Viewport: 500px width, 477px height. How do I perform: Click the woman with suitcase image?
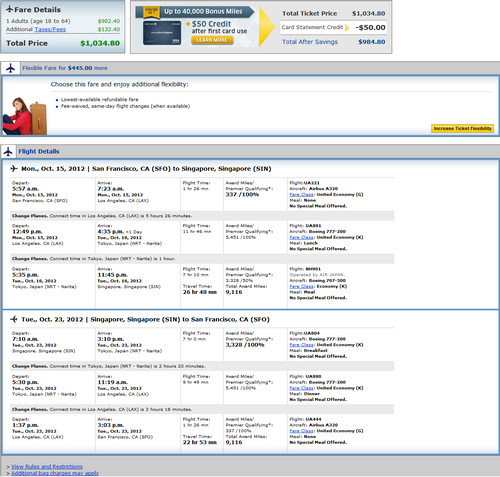click(24, 116)
